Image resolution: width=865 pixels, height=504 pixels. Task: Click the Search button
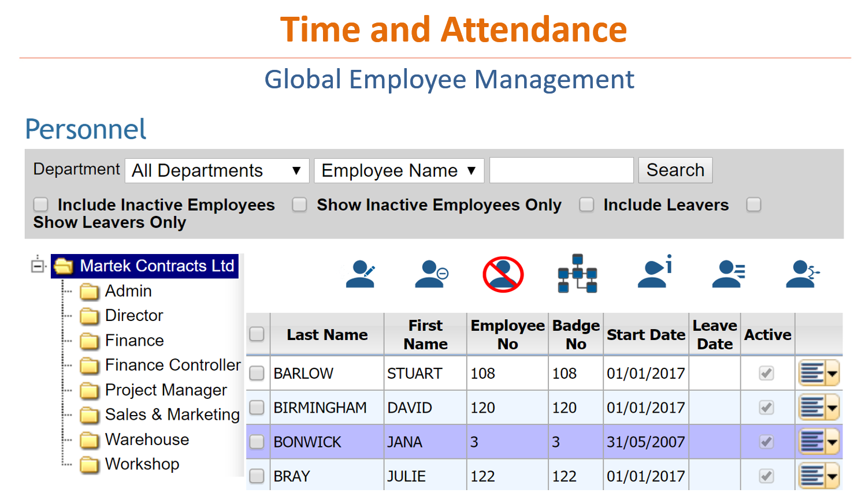tap(675, 170)
